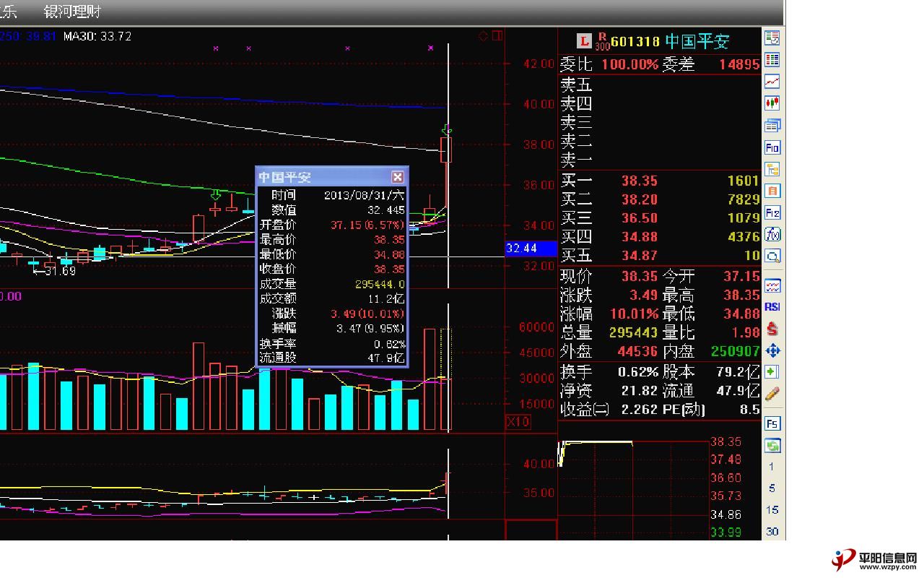Click the green down arrow on last candle

(x=448, y=130)
